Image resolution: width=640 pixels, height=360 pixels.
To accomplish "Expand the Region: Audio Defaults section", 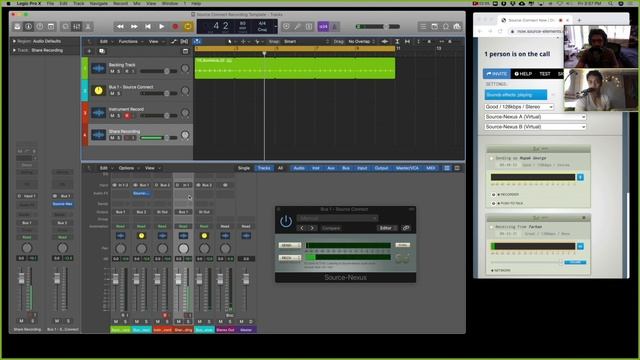I will point(14,41).
